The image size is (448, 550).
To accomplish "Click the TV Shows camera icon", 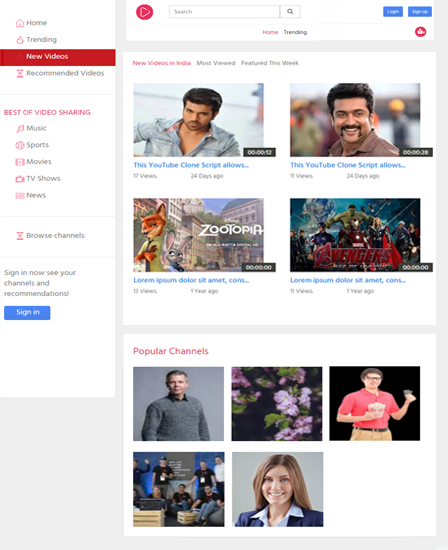I will pyautogui.click(x=20, y=179).
